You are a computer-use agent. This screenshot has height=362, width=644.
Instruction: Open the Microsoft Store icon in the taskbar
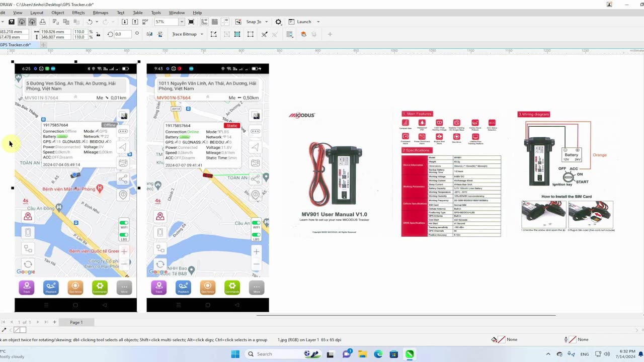point(394,354)
